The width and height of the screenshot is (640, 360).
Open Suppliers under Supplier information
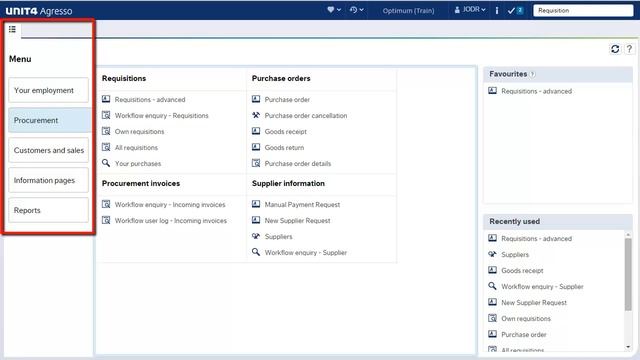pos(278,236)
